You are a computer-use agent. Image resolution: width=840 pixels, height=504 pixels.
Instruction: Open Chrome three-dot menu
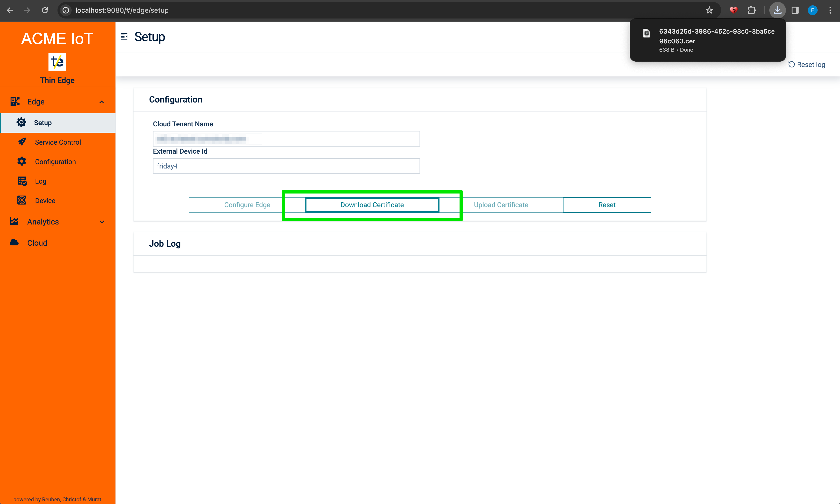coord(830,10)
